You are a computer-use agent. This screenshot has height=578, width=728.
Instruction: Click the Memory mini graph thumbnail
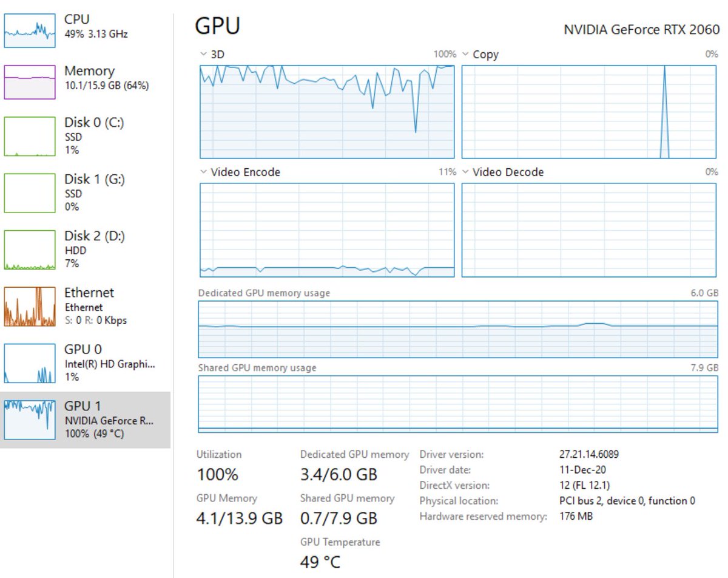click(x=29, y=82)
